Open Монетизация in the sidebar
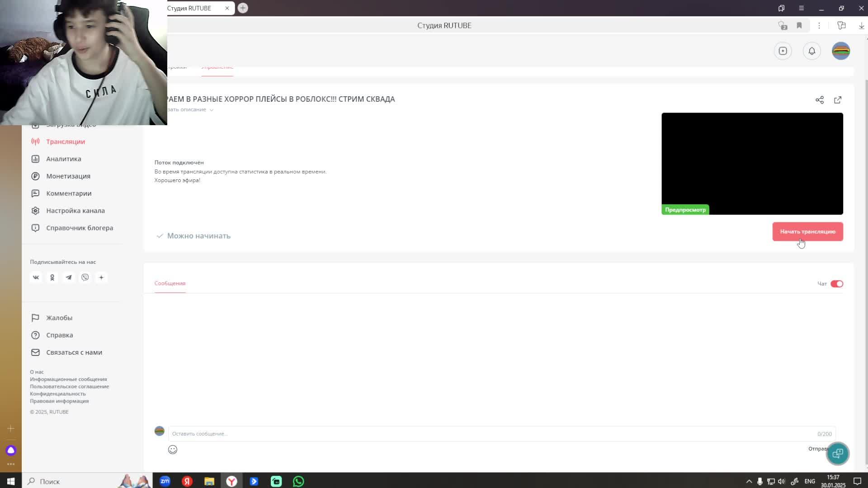The image size is (868, 488). pos(68,176)
